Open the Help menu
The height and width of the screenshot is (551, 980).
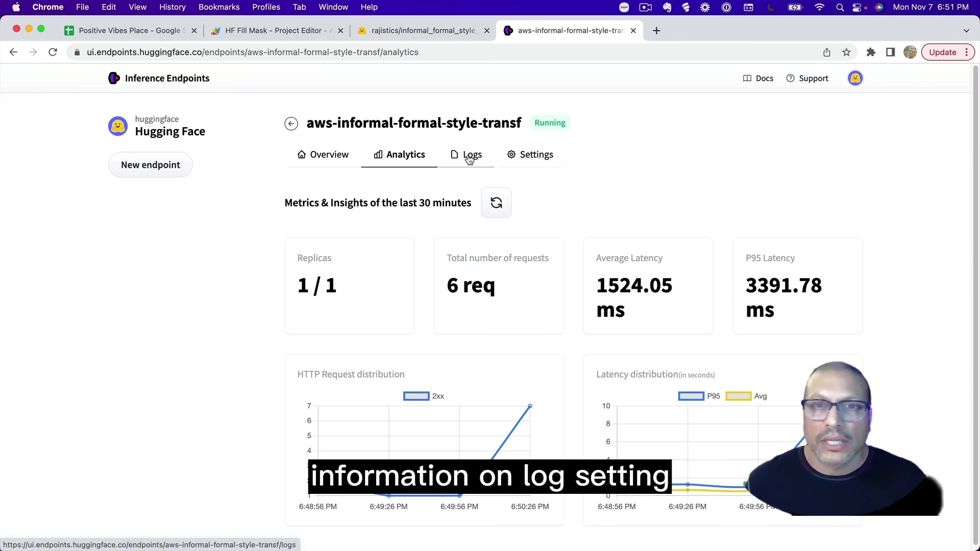(369, 7)
